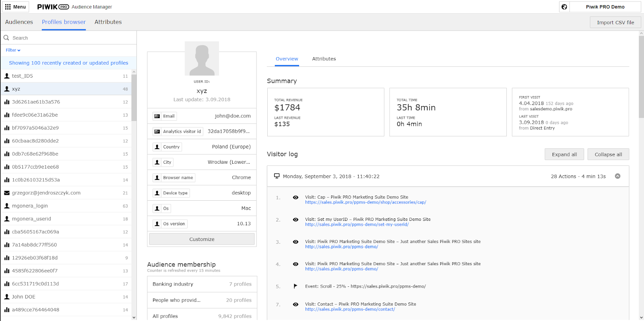This screenshot has width=644, height=321.
Task: Click the flag icon for Event: Scroll
Action: coord(295,286)
